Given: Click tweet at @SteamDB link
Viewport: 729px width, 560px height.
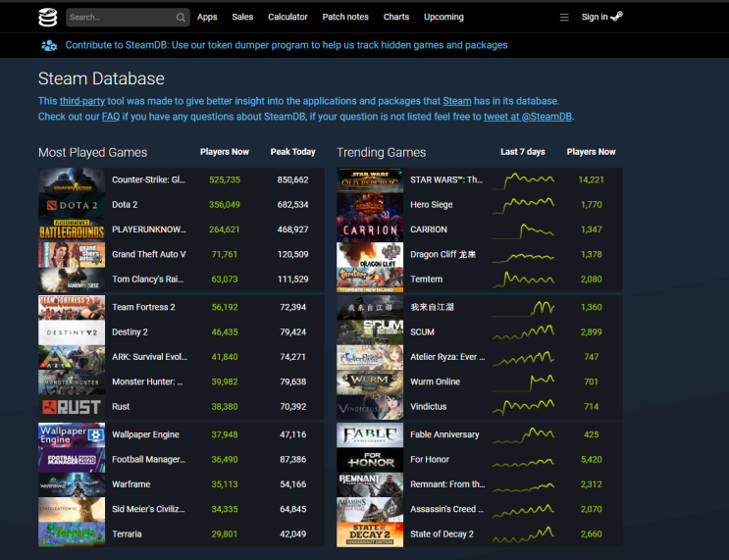Looking at the screenshot, I should point(528,117).
